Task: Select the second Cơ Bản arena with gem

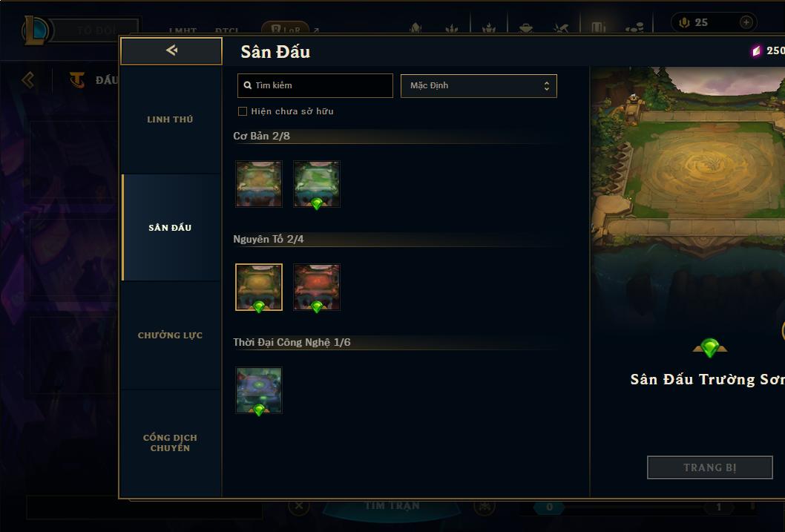Action: point(316,184)
